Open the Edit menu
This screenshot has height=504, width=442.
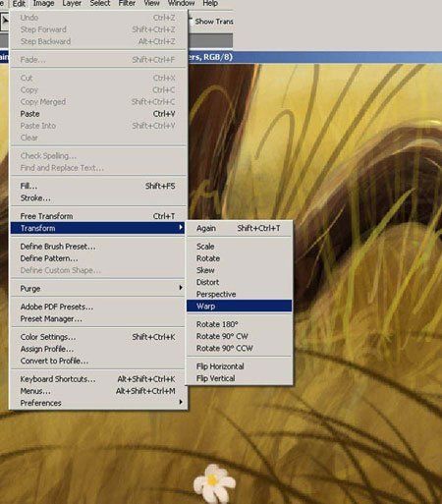19,4
